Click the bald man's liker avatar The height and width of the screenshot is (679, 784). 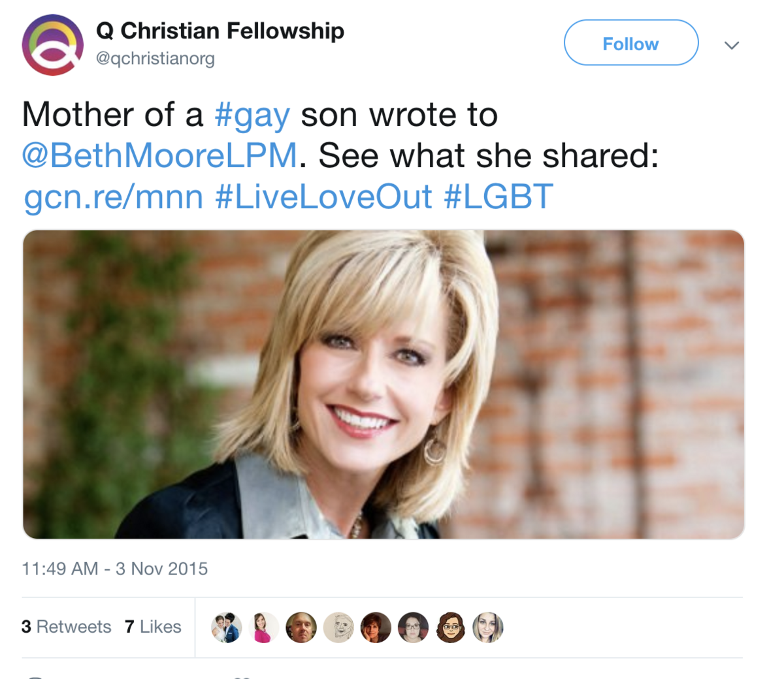(301, 627)
